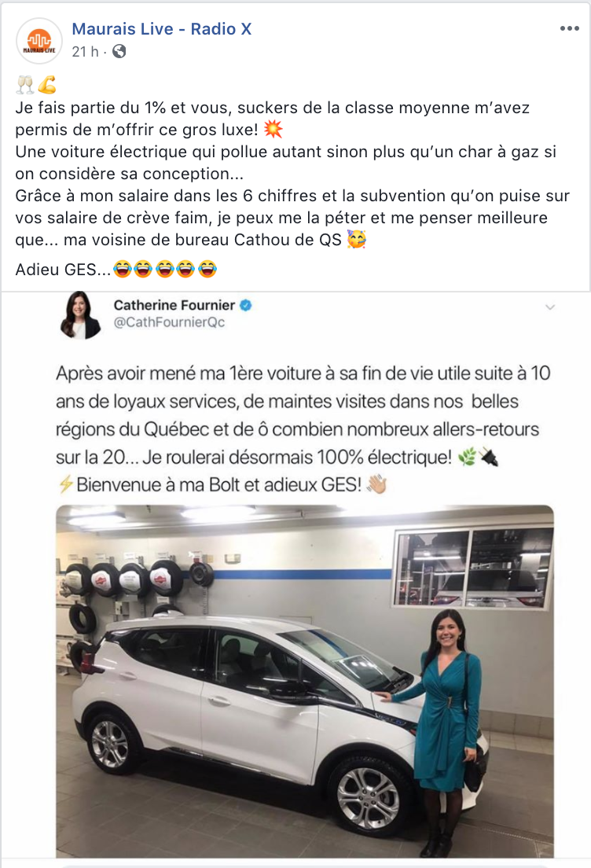
Task: Open the 21 h post timestamp
Action: coord(85,51)
